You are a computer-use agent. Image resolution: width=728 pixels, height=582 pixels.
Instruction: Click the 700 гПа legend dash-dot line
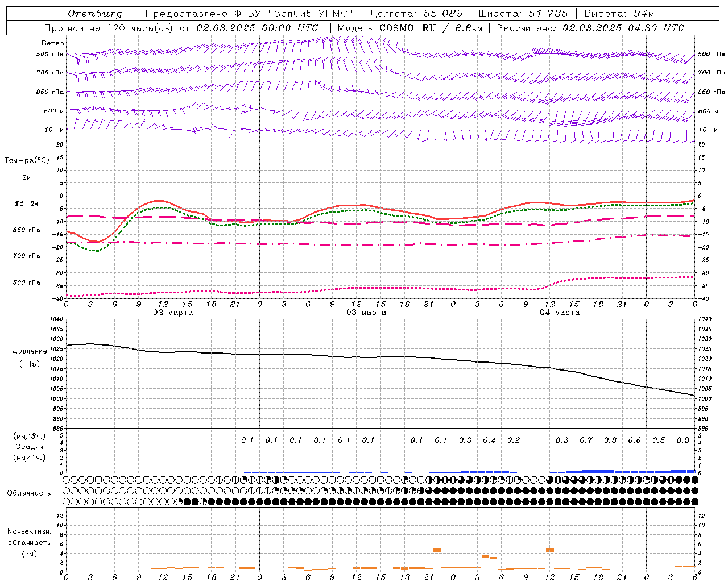click(x=26, y=262)
